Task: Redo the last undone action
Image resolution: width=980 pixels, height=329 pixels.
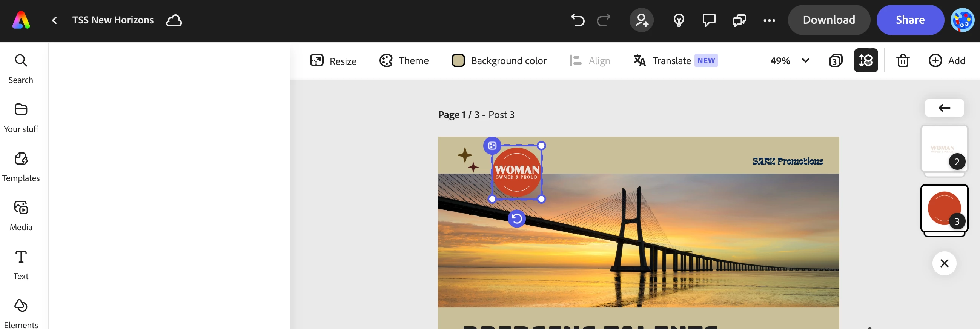Action: point(604,20)
